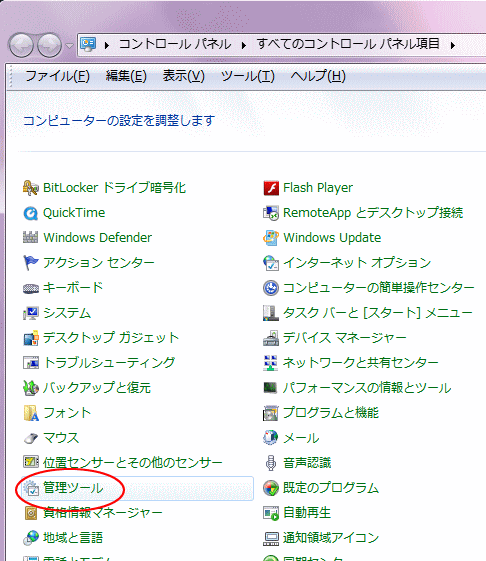Click the インターネット オプション icon
486x561 pixels.
pos(271,263)
